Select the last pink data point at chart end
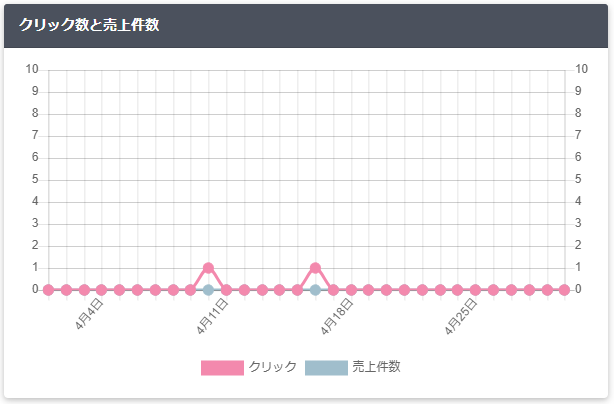Screen dimensions: 614x404 pos(564,290)
